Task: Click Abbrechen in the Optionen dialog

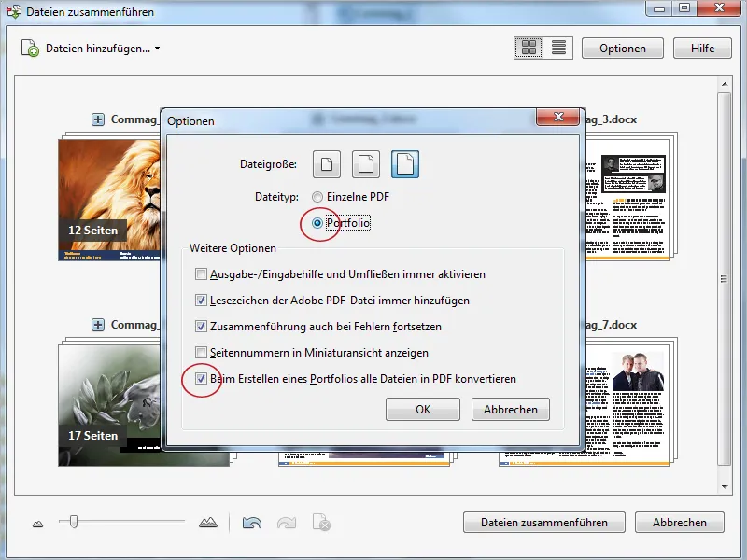Action: pos(511,410)
